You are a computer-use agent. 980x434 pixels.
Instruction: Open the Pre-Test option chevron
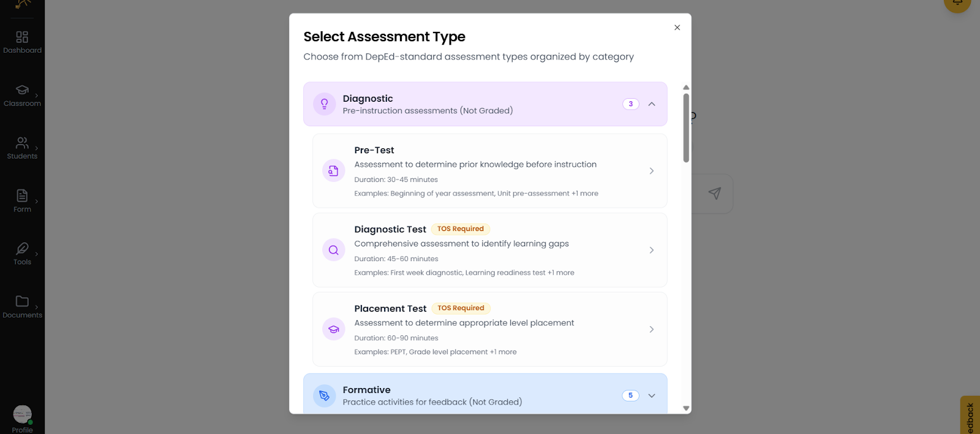652,171
